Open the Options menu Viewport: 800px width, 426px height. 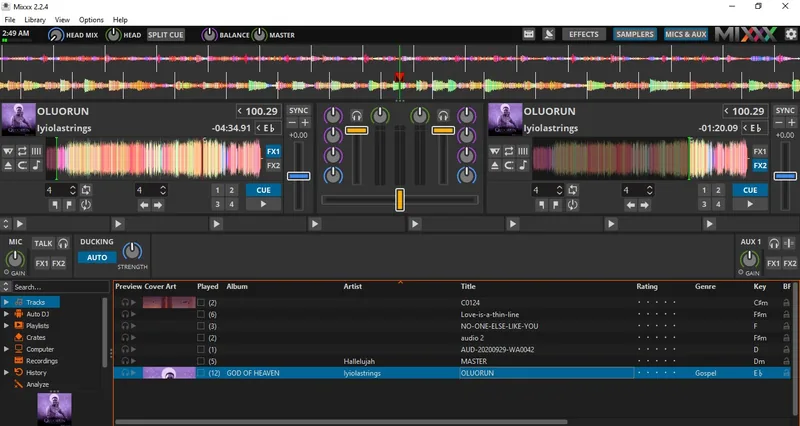pyautogui.click(x=91, y=19)
